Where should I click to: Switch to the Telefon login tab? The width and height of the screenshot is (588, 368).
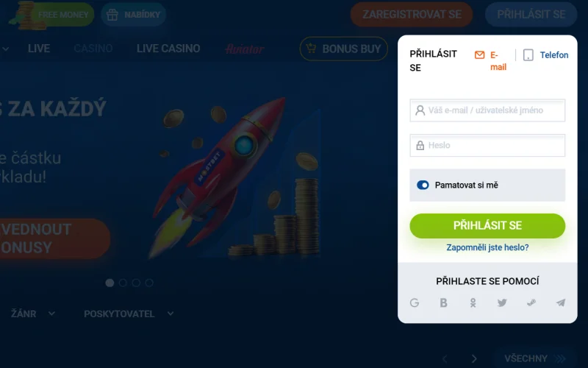click(x=554, y=54)
